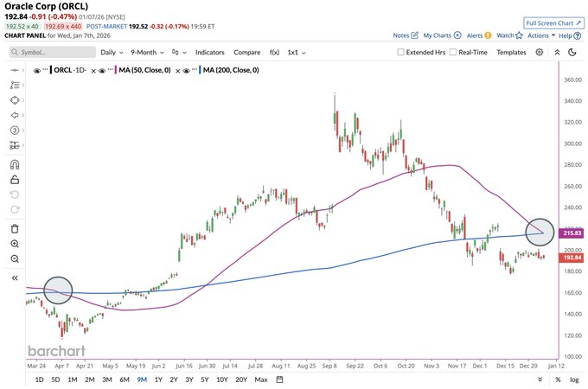The height and width of the screenshot is (389, 588).
Task: Click the 192.84 last price label
Action: tap(571, 258)
